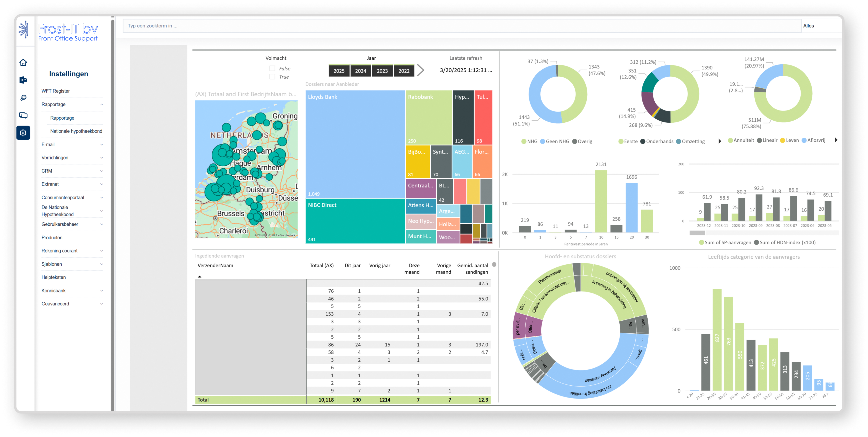
Task: Click arrow right of Omzetting legend
Action: tap(720, 141)
